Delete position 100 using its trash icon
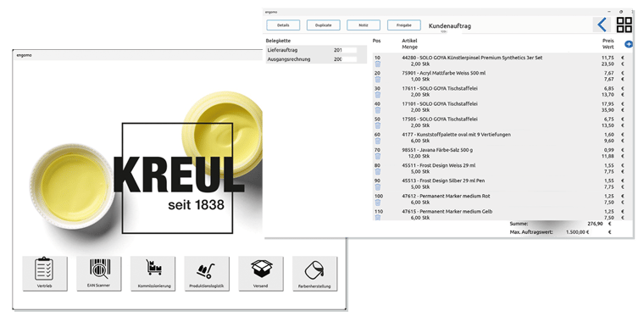644x322 pixels. (378, 203)
